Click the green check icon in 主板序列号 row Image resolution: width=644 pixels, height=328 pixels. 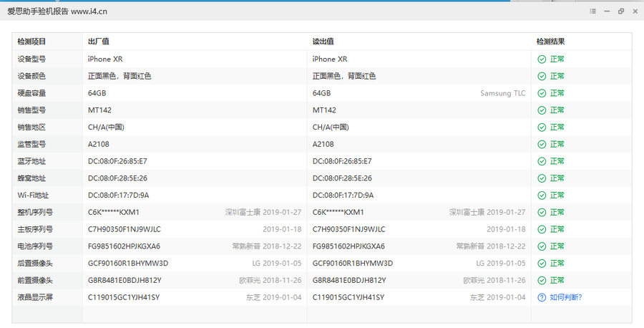tap(542, 229)
